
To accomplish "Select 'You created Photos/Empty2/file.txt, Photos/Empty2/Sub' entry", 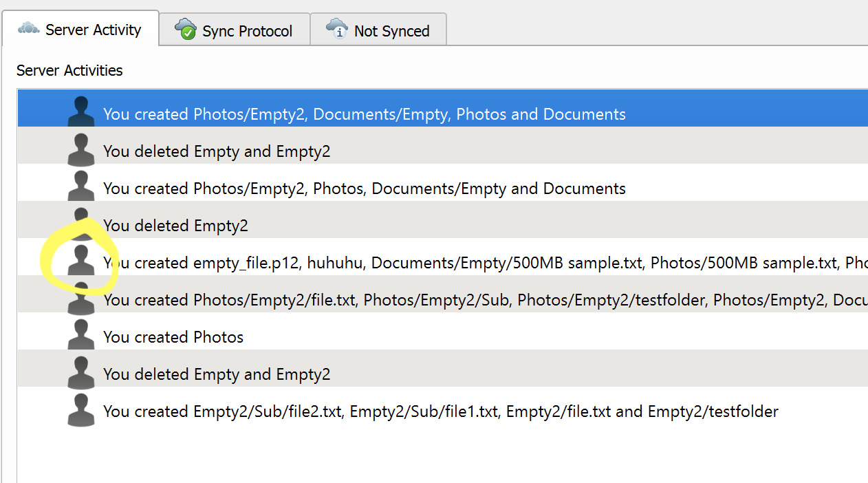I will point(443,294).
